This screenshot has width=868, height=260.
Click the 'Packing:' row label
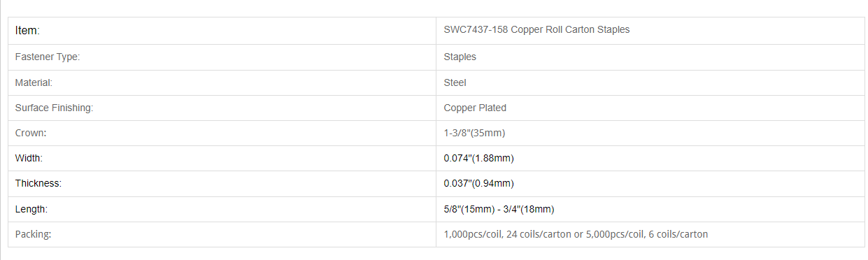click(x=33, y=235)
